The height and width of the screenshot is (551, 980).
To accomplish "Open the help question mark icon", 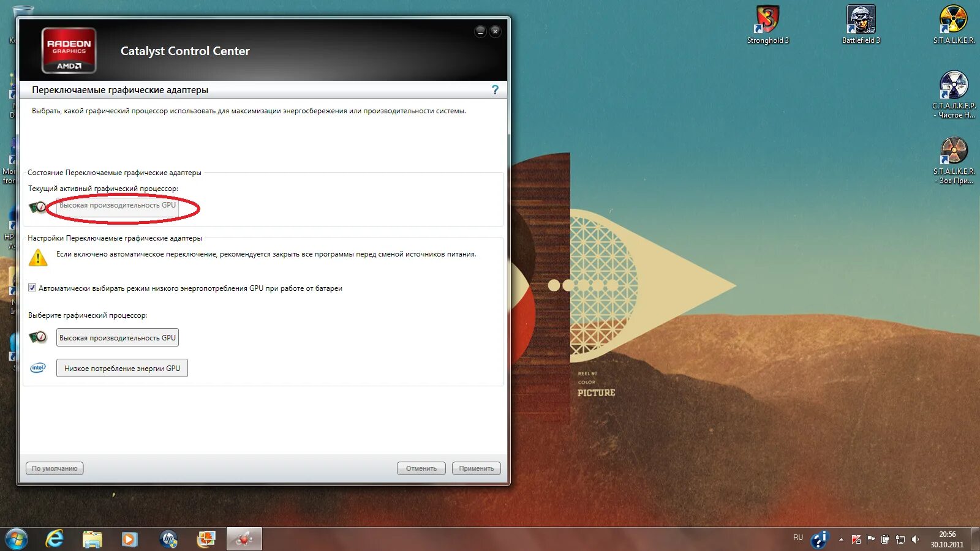I will pos(495,90).
